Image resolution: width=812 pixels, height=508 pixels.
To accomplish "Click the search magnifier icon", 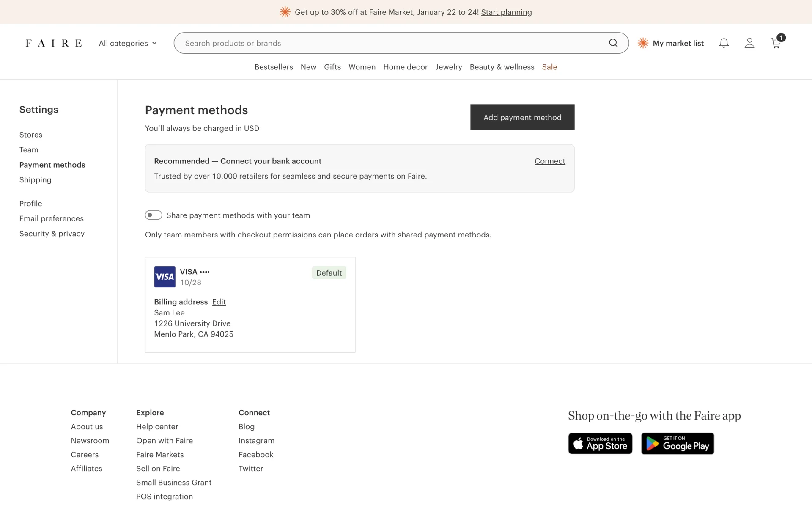I will tap(613, 43).
